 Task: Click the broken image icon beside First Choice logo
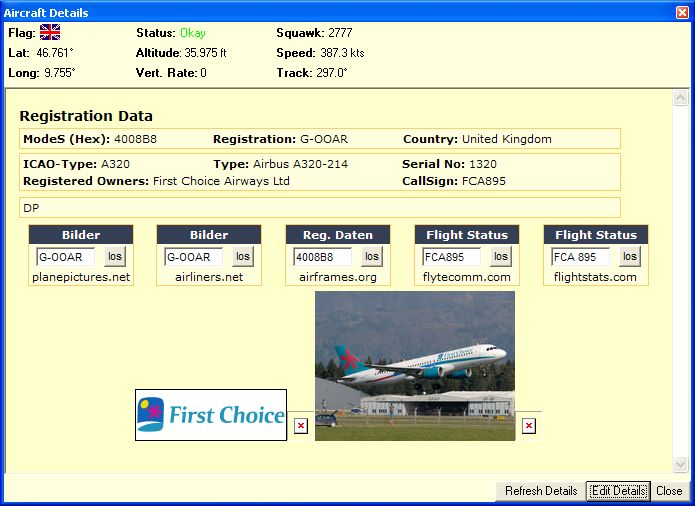coord(301,426)
